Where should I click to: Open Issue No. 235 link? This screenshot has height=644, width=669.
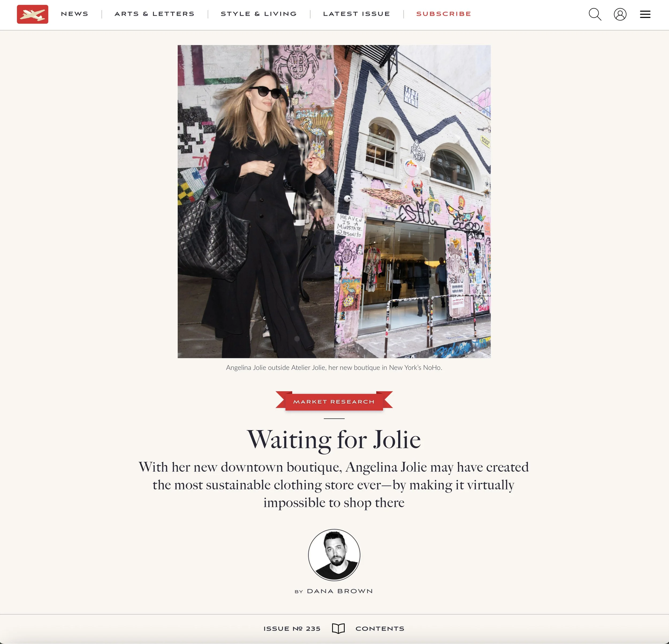[292, 629]
